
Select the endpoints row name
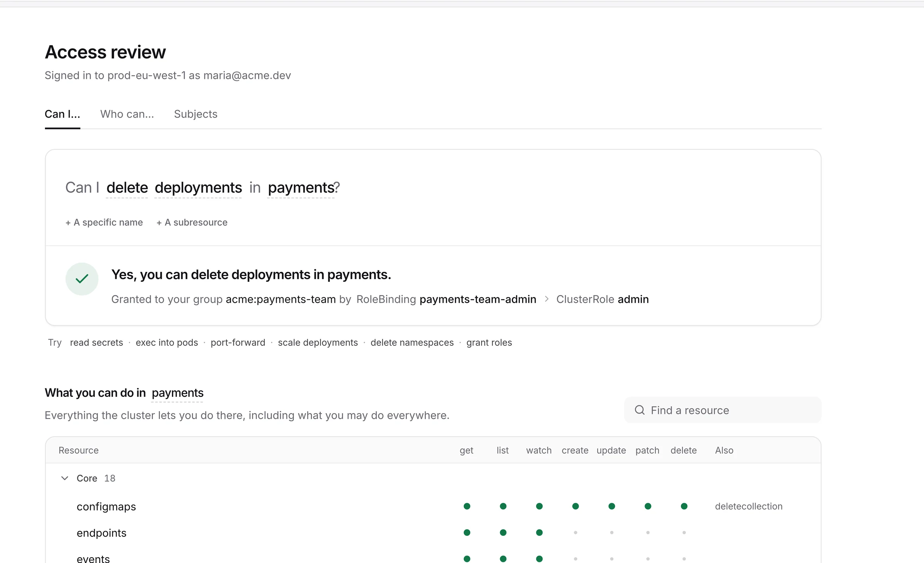[101, 533]
